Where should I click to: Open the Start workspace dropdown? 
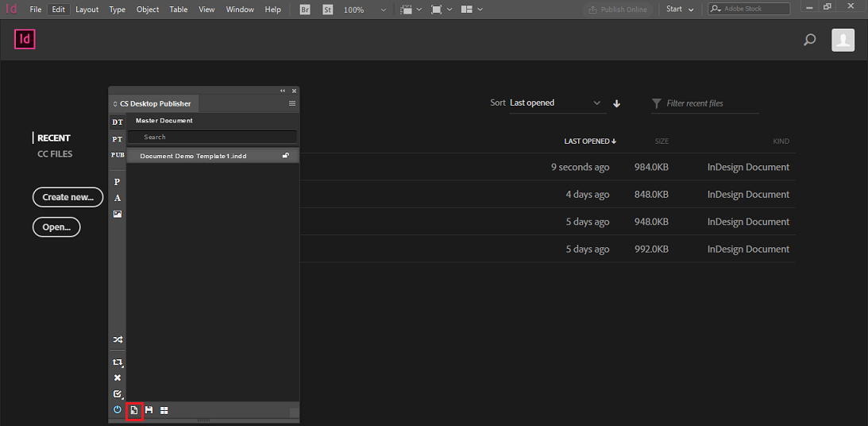point(680,10)
